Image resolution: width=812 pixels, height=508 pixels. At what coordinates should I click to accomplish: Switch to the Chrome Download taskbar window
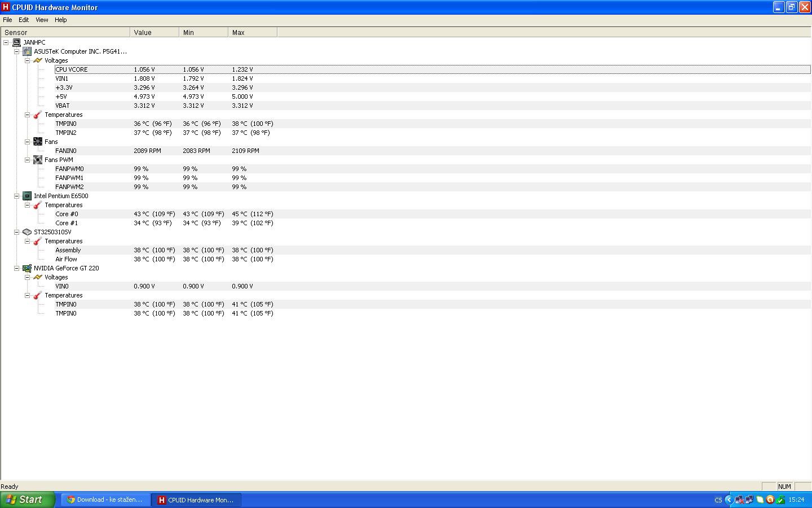coord(105,500)
